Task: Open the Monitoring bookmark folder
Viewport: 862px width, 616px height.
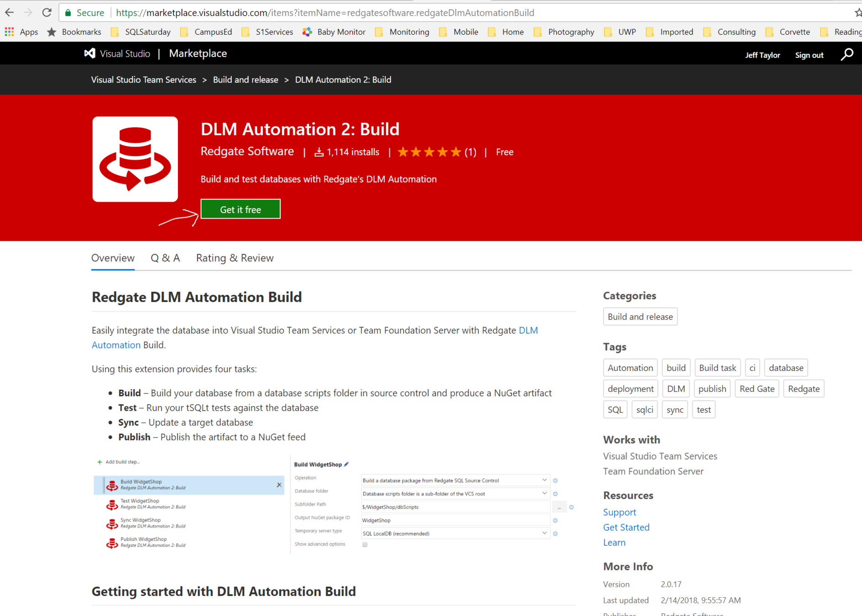Action: [x=402, y=32]
